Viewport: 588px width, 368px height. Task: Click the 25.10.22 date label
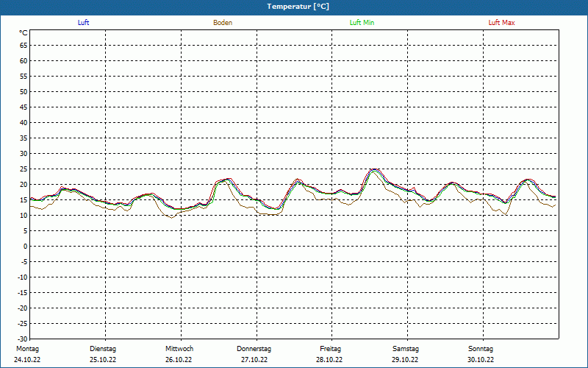(103, 360)
